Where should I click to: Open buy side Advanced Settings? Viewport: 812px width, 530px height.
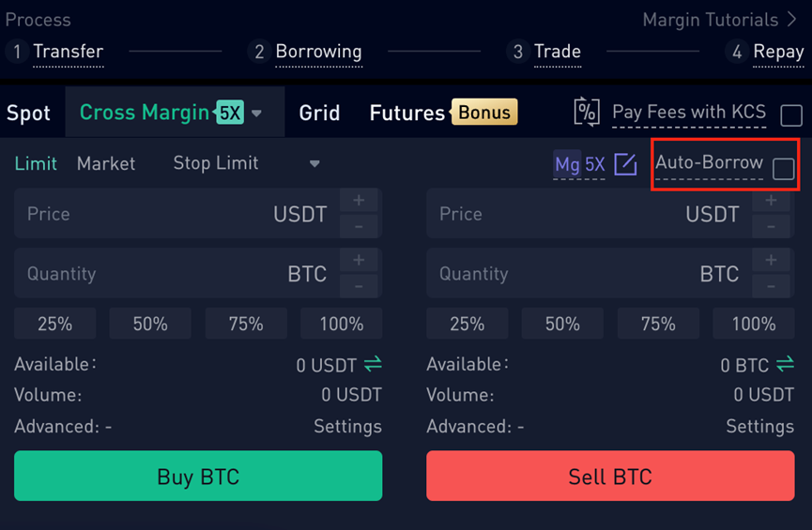click(x=347, y=427)
